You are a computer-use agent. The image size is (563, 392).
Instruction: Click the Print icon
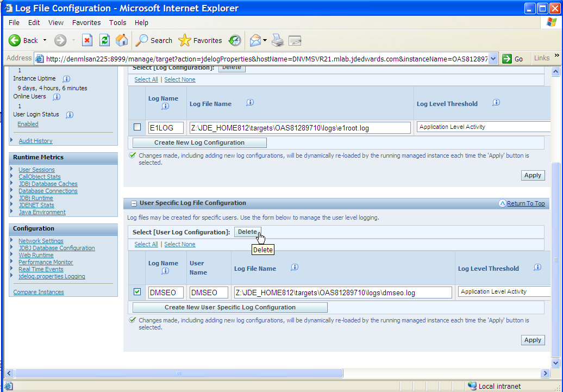[x=278, y=40]
